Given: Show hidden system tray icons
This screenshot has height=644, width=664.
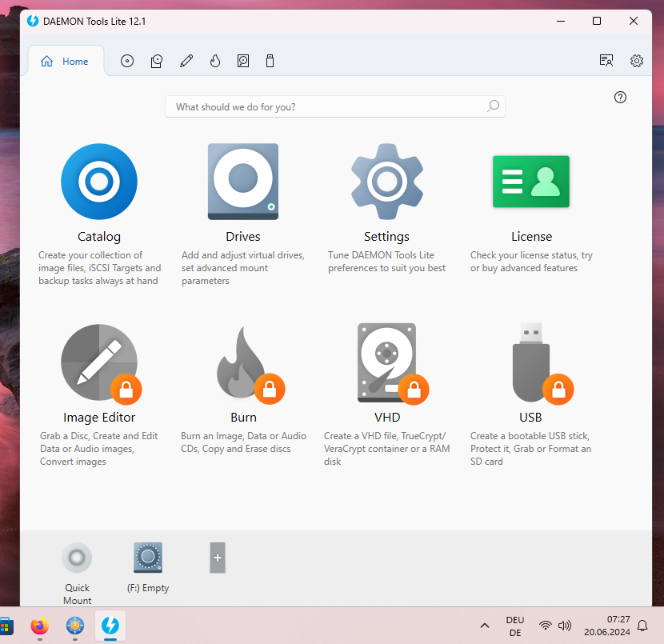Looking at the screenshot, I should pyautogui.click(x=485, y=626).
